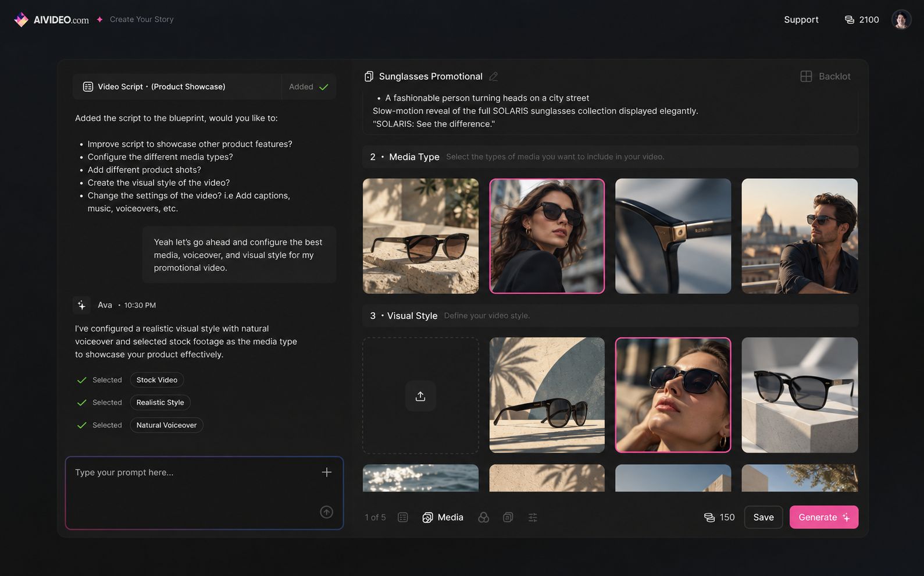The image size is (924, 576).
Task: Select the woman wearing sunglasses media thumbnail
Action: 547,236
